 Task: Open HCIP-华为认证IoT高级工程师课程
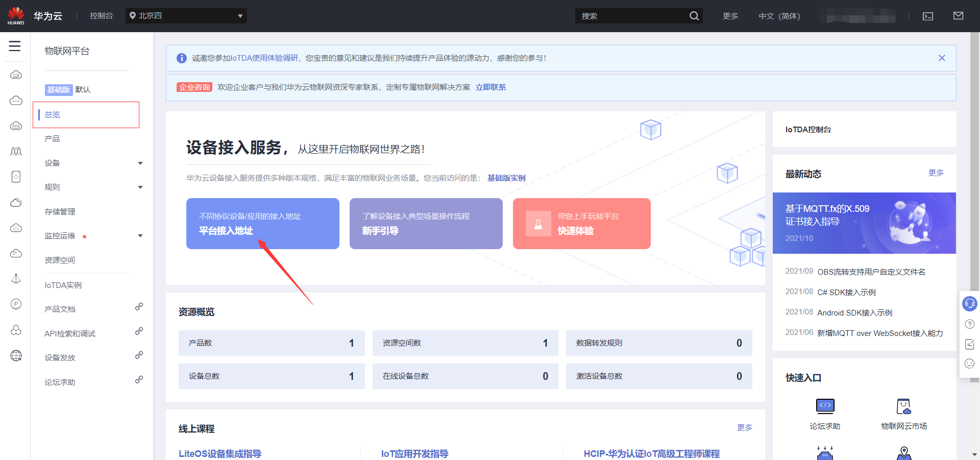652,454
